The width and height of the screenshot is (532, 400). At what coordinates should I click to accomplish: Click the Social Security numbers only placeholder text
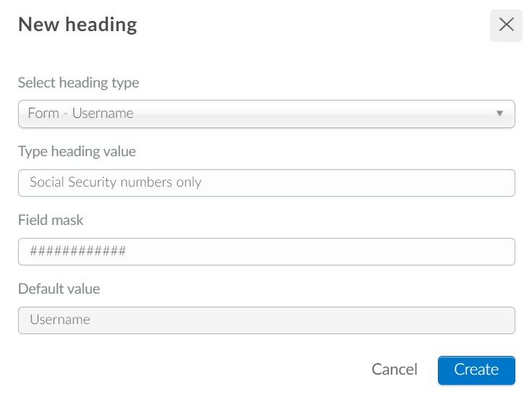116,182
